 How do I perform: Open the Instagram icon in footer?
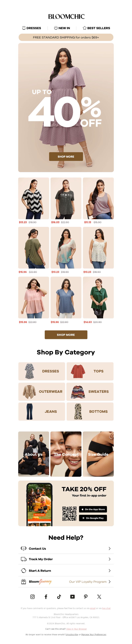[x=33, y=597]
